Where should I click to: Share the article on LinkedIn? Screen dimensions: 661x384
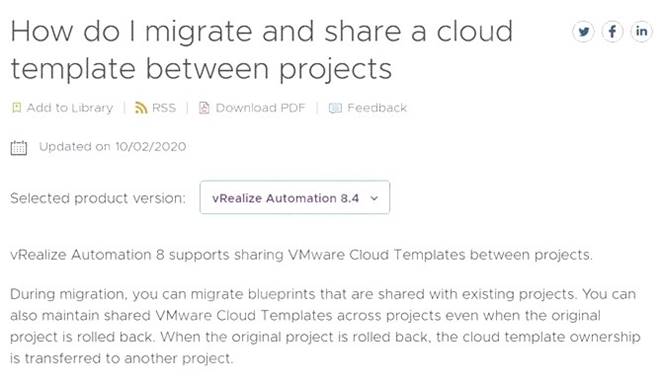pyautogui.click(x=641, y=31)
